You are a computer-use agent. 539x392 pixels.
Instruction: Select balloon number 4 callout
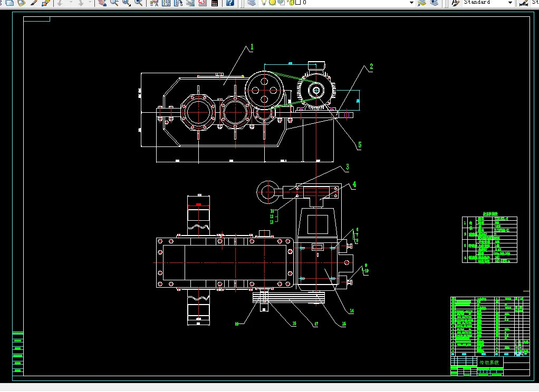[x=354, y=184]
